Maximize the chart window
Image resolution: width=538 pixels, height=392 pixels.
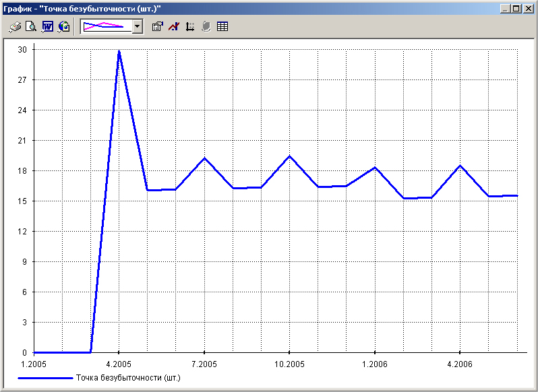click(516, 9)
